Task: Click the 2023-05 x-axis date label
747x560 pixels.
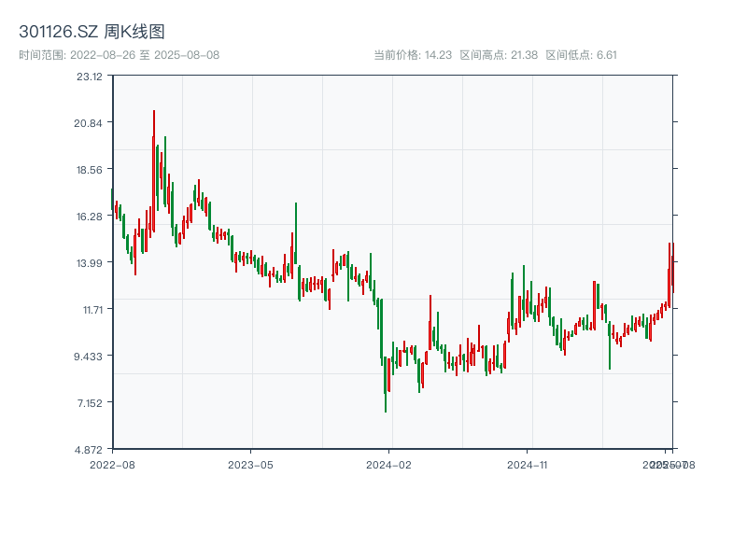Action: click(251, 464)
